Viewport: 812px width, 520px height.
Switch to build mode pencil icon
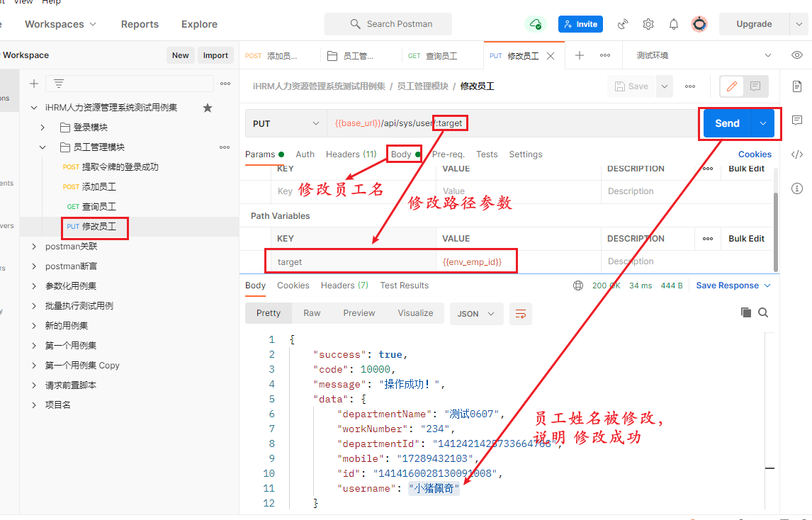click(732, 86)
